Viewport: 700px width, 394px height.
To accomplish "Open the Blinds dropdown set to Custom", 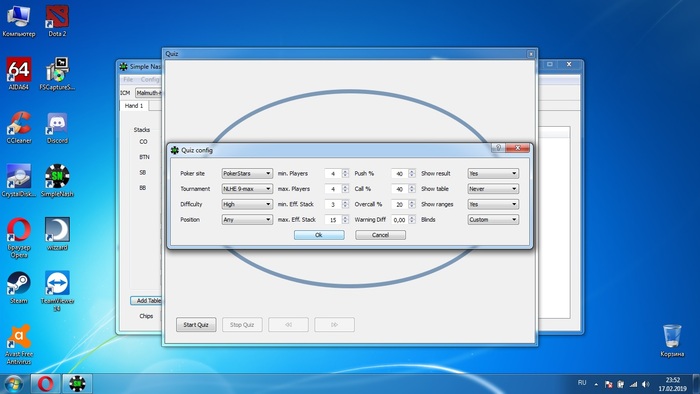I will click(493, 220).
